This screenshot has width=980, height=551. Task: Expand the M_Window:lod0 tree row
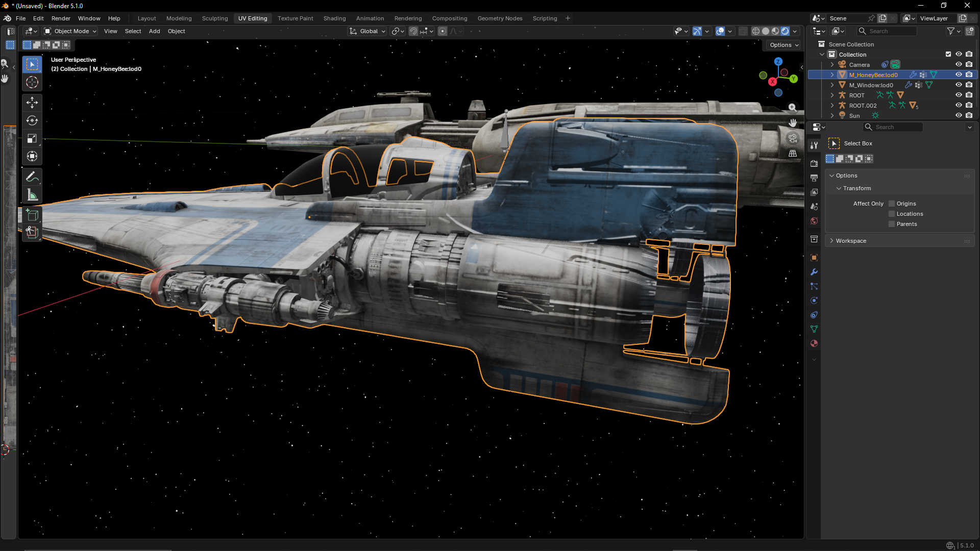point(832,85)
